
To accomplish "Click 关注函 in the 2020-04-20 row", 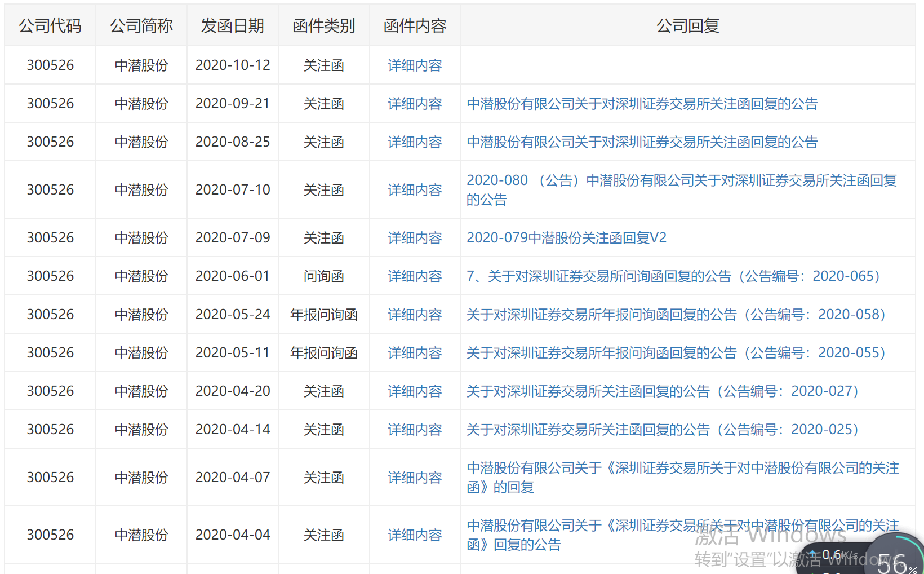I will (324, 391).
